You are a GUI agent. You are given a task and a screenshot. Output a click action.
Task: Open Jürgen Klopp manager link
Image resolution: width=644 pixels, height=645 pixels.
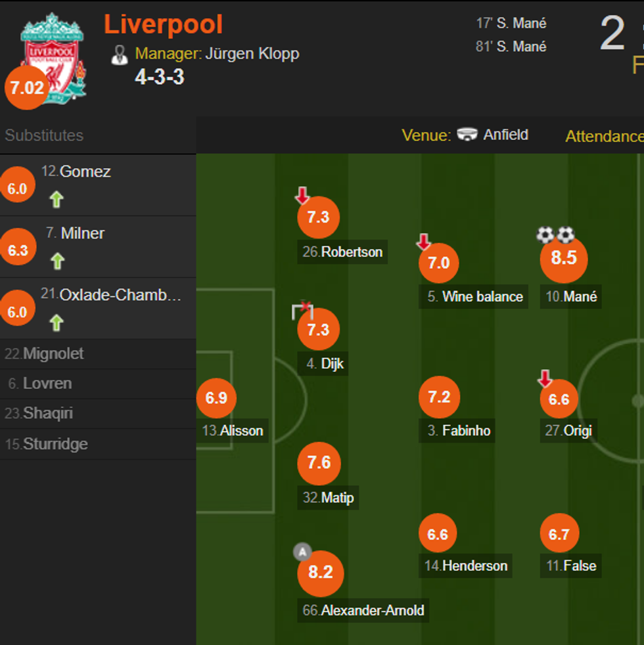(252, 53)
